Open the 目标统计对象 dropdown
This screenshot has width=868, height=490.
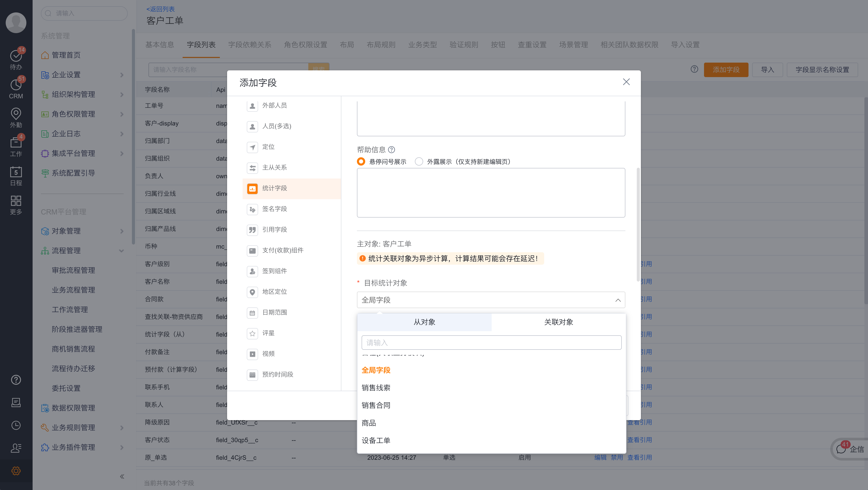[x=491, y=300]
